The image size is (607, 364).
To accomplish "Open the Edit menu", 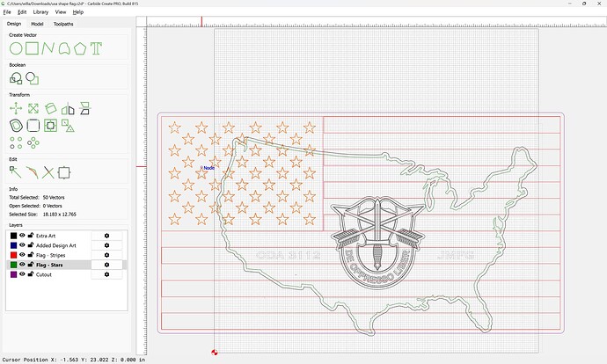I will coord(22,12).
